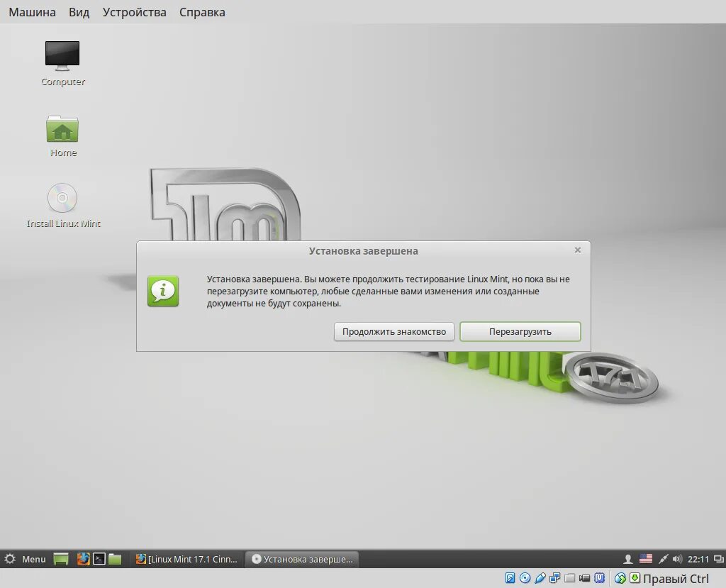This screenshot has width=726, height=588.
Task: Launch Terminal from the panel
Action: [x=99, y=559]
